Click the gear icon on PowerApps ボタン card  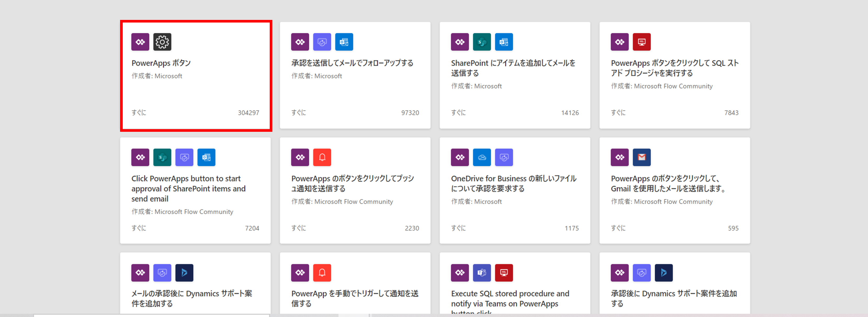162,42
